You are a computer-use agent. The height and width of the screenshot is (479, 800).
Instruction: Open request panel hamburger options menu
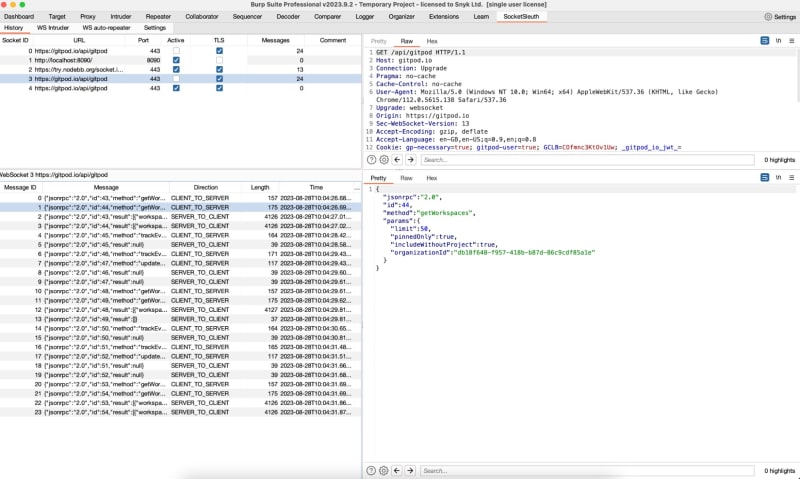792,41
